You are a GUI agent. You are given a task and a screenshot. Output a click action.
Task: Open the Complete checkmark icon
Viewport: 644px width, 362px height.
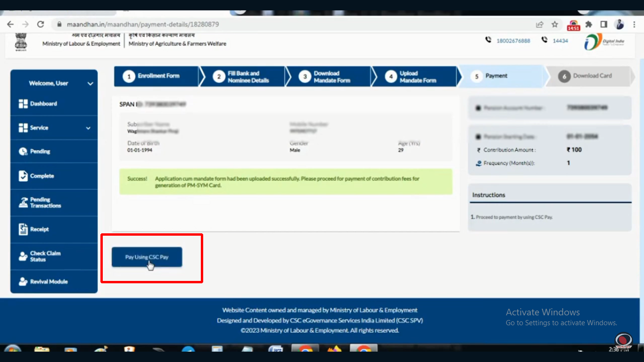pyautogui.click(x=23, y=176)
